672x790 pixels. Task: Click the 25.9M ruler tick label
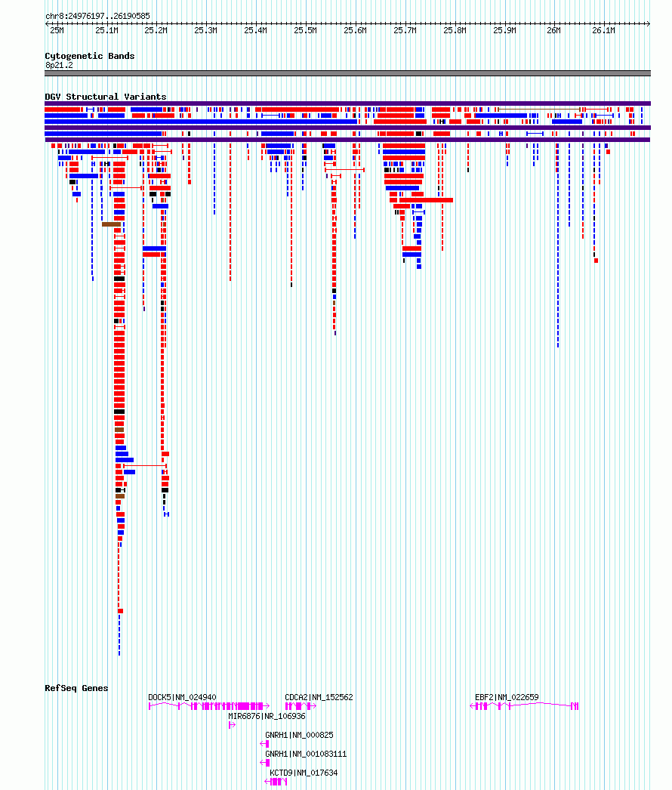tap(504, 30)
